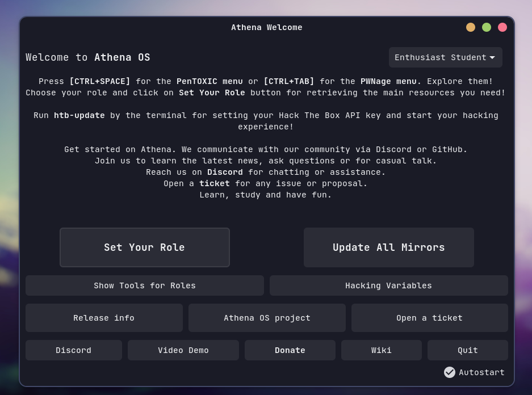
Task: Open the Athena OS project page
Action: click(267, 318)
